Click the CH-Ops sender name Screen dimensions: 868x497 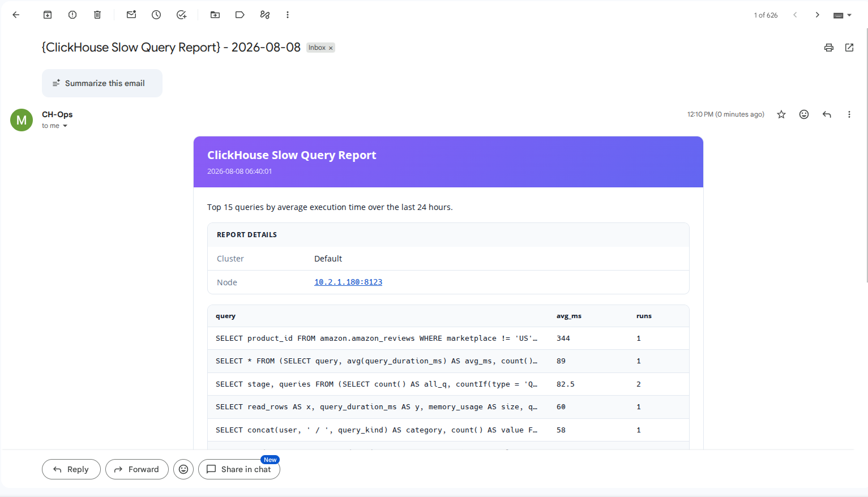coord(57,114)
